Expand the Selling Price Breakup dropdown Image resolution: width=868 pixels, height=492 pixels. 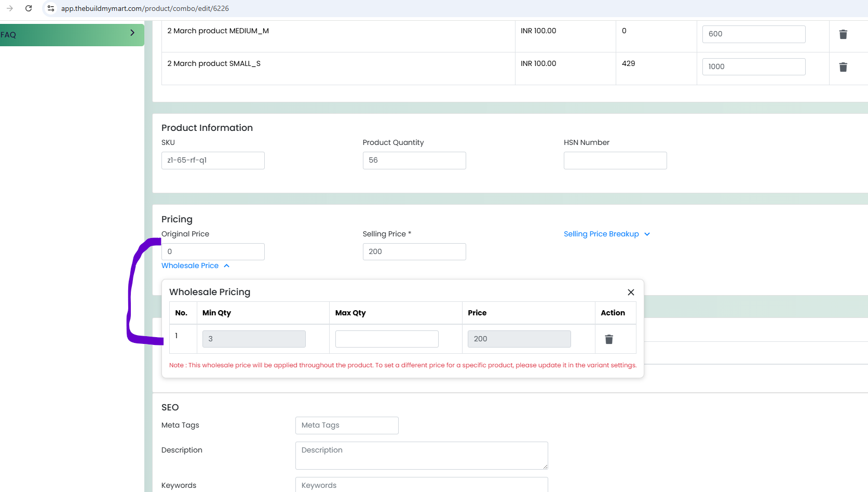pyautogui.click(x=607, y=234)
